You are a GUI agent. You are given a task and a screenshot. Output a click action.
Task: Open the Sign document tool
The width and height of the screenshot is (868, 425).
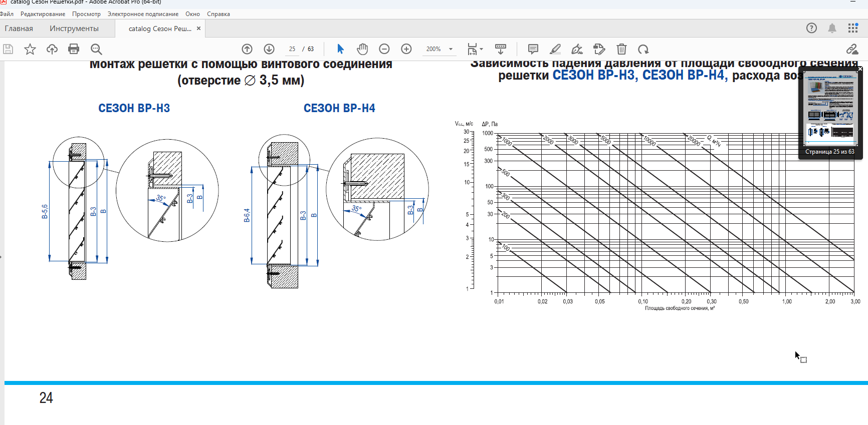pos(577,49)
